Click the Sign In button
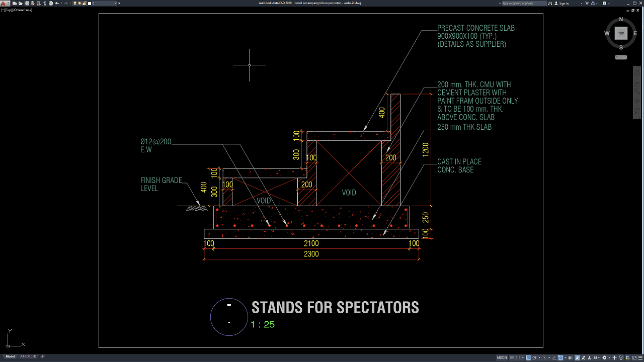644x362 pixels. pos(564,3)
